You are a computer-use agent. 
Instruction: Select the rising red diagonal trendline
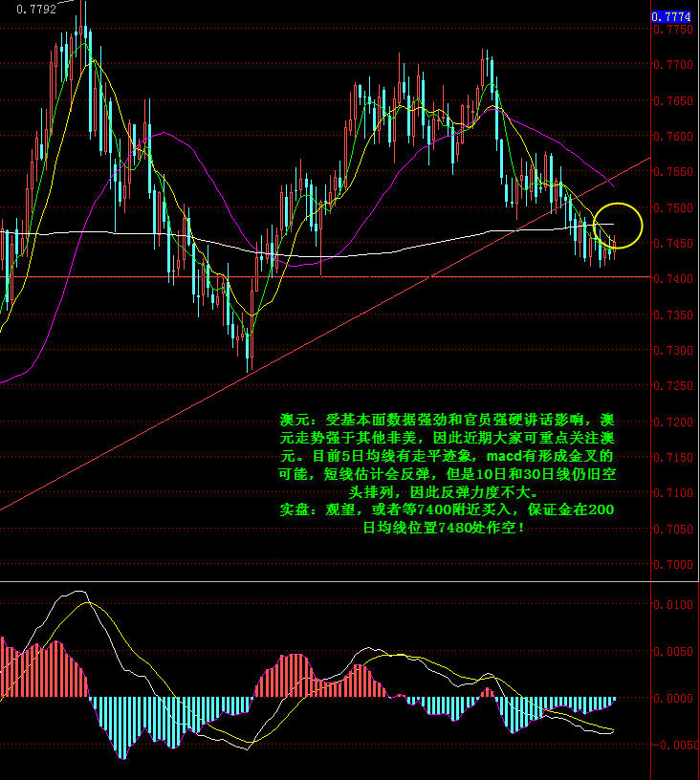[325, 334]
